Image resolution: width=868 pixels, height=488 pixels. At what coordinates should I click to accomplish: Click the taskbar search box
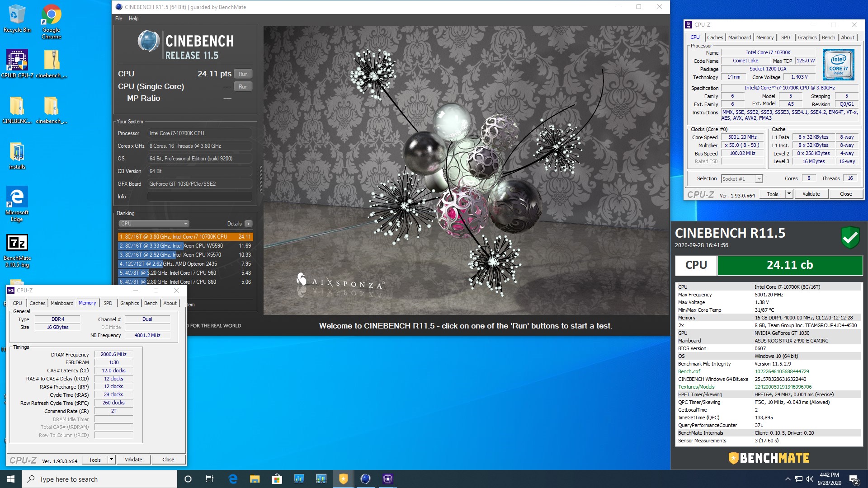(99, 479)
